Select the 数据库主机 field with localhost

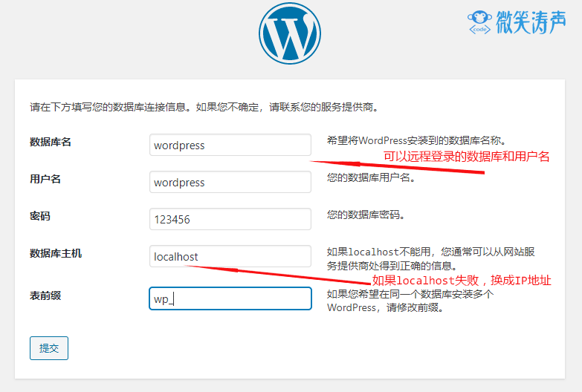(x=230, y=256)
